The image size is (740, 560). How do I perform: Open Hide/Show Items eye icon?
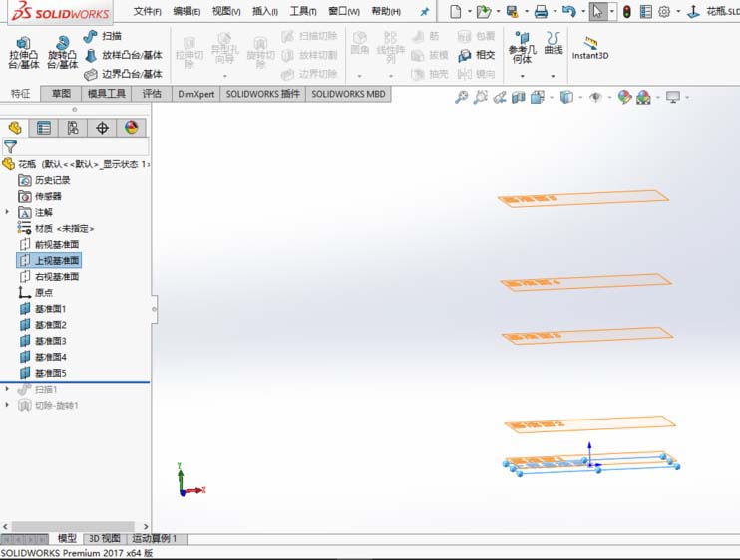coord(596,97)
